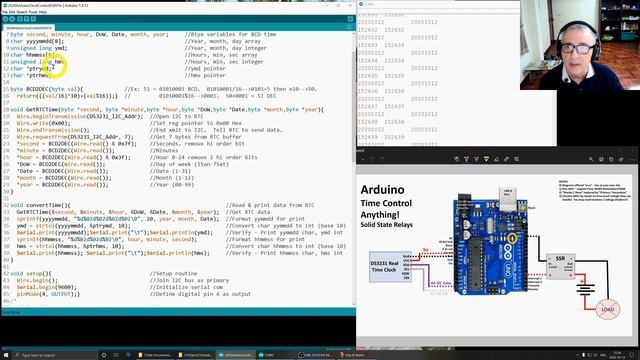Open the sketch tab dropdown arrow
Image resolution: width=640 pixels, height=360 pixels.
[x=349, y=27]
